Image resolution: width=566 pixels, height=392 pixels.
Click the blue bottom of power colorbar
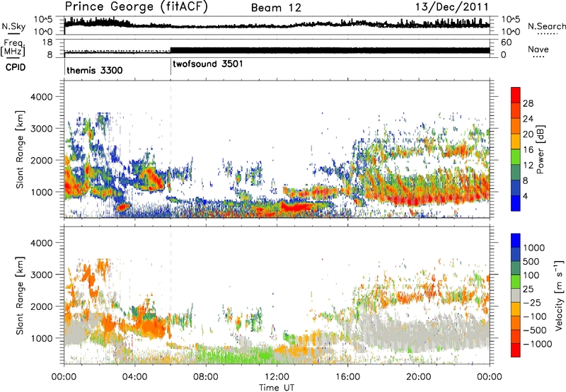(516, 203)
